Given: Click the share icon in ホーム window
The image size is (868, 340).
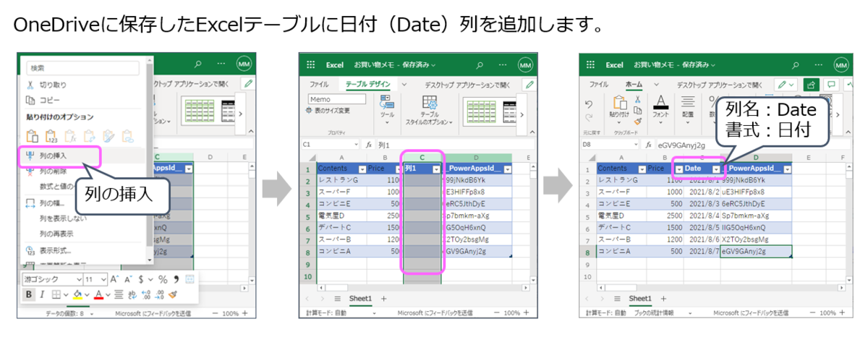Looking at the screenshot, I should [x=812, y=84].
